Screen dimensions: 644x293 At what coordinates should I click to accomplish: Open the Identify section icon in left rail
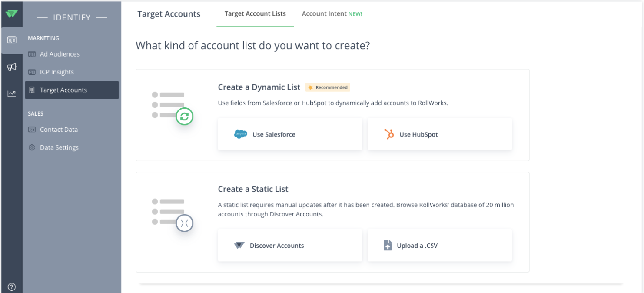(12, 40)
